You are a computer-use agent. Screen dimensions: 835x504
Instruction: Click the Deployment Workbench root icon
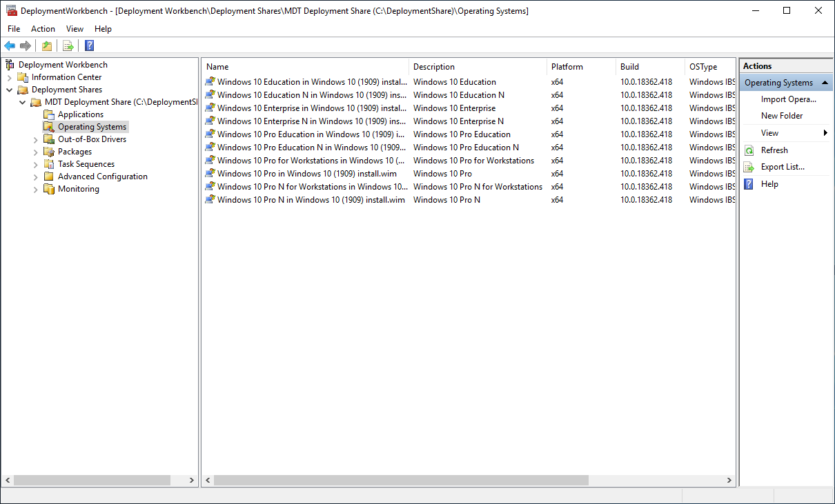pos(10,65)
